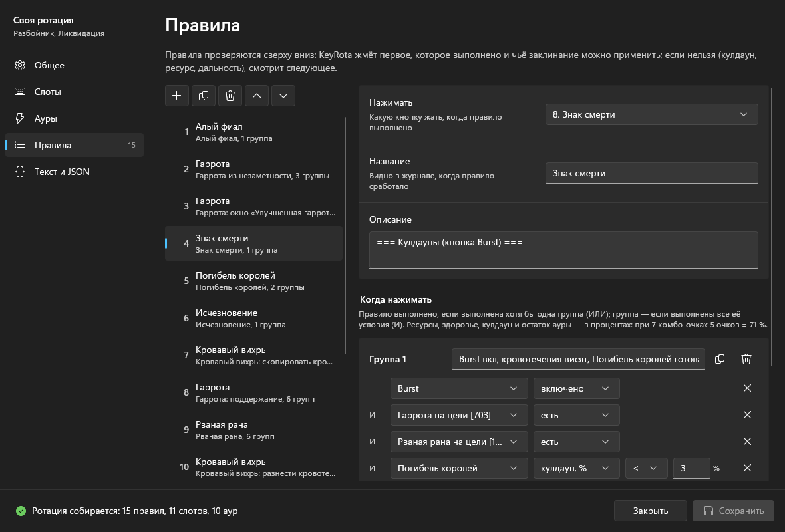Open the Общее settings section

pos(75,65)
